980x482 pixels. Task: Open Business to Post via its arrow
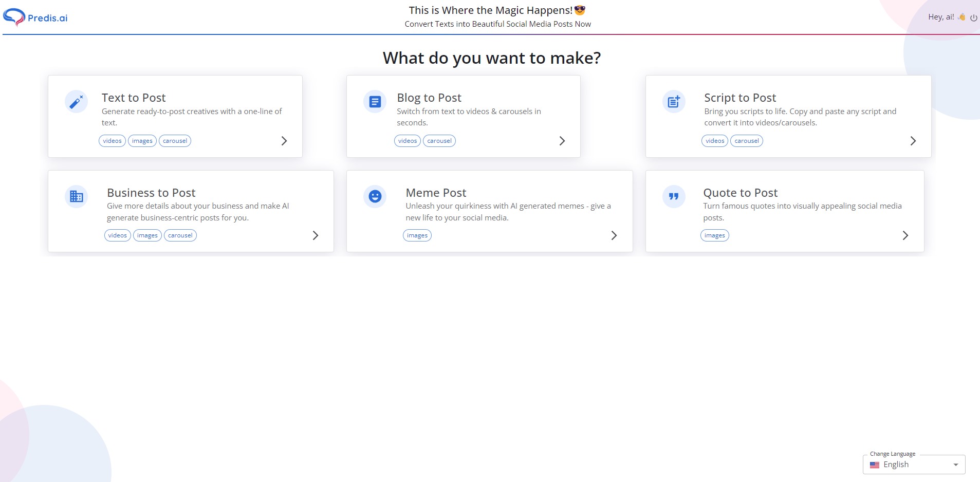316,235
